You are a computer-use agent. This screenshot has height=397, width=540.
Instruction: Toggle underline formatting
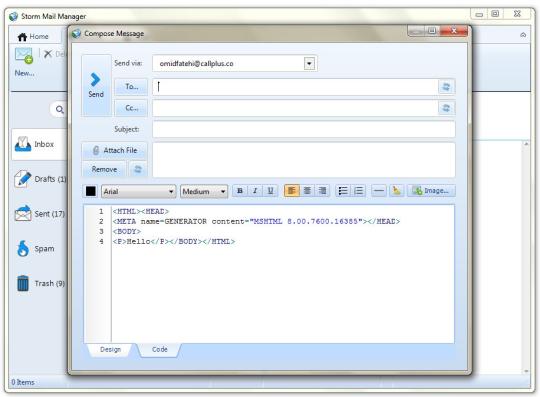[x=271, y=191]
